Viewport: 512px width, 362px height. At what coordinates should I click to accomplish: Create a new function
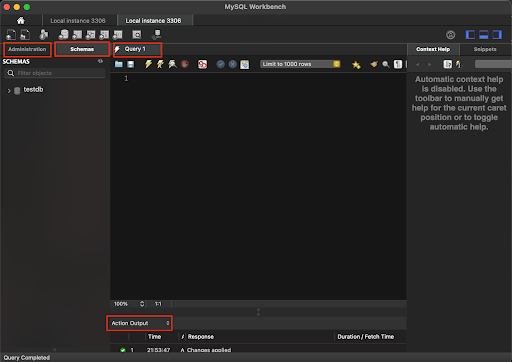[118, 34]
